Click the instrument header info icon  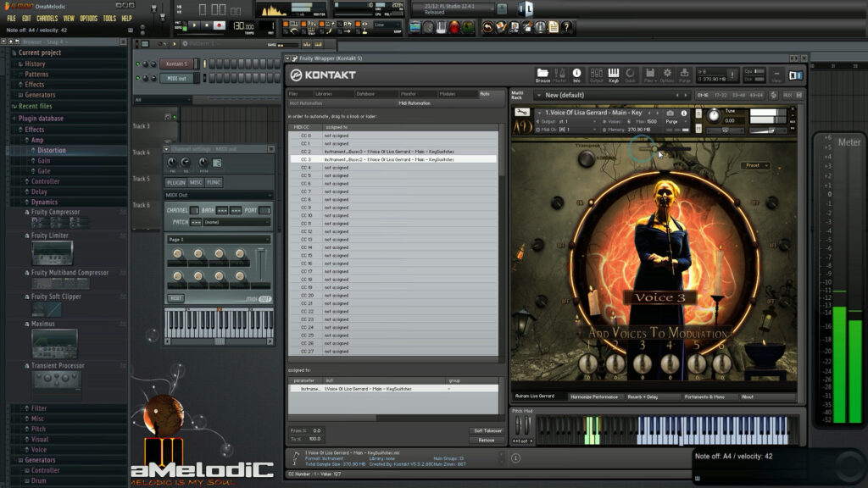pos(684,113)
